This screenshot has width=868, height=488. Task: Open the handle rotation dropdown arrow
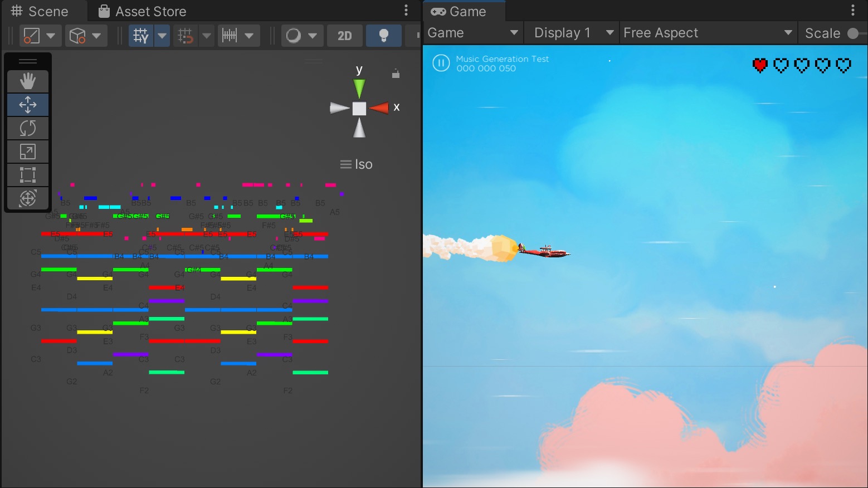point(97,36)
